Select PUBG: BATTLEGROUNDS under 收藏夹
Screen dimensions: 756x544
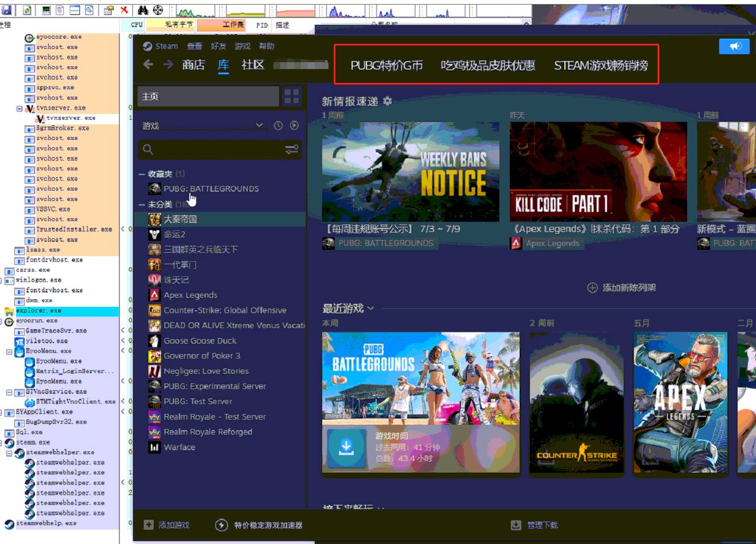(x=211, y=189)
